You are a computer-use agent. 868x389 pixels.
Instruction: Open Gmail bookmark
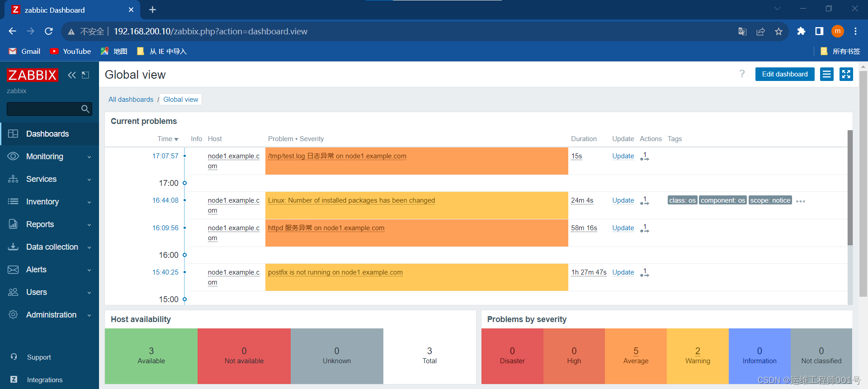(25, 51)
